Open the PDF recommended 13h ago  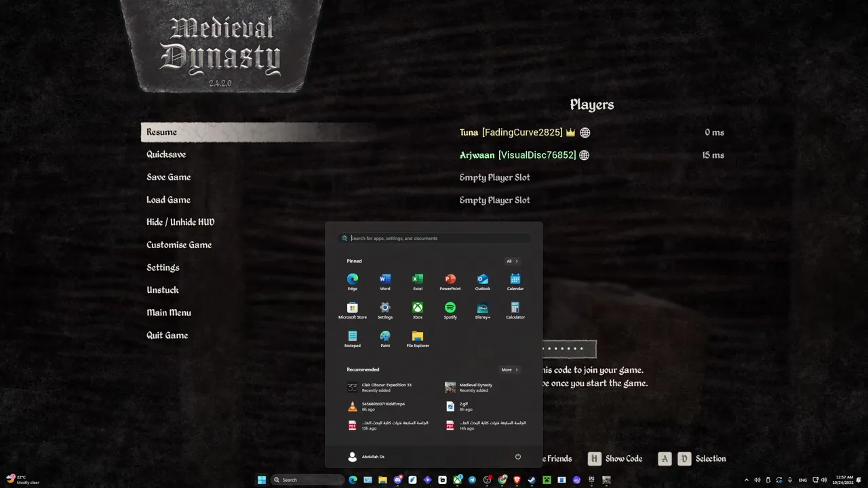pos(388,425)
